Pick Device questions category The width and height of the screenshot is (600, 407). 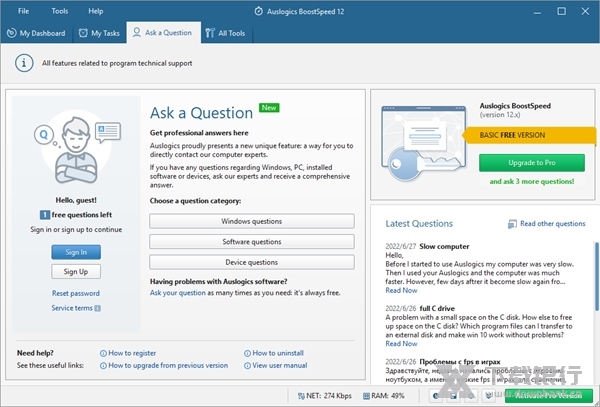tap(251, 262)
